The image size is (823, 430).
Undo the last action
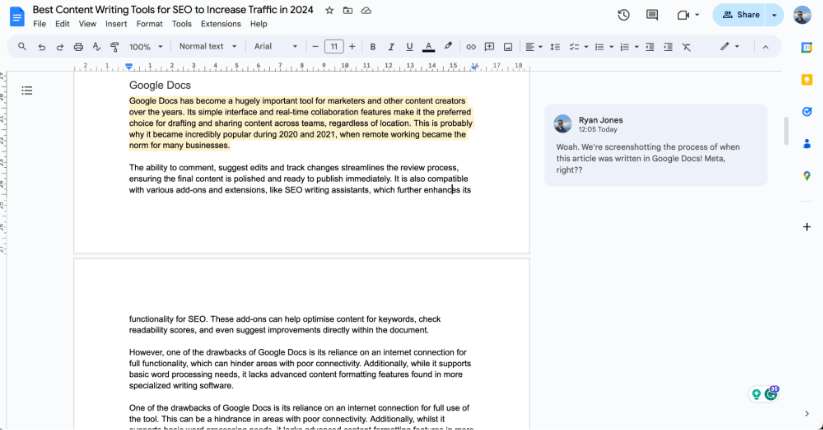pyautogui.click(x=41, y=47)
